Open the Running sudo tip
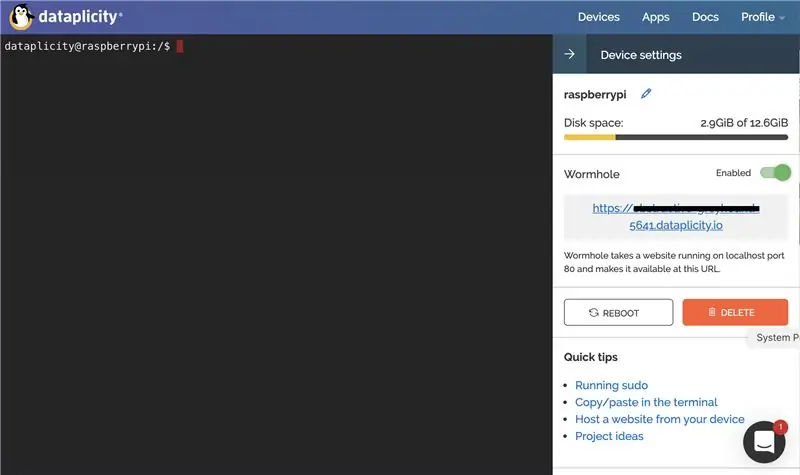Image resolution: width=800 pixels, height=475 pixels. tap(611, 385)
